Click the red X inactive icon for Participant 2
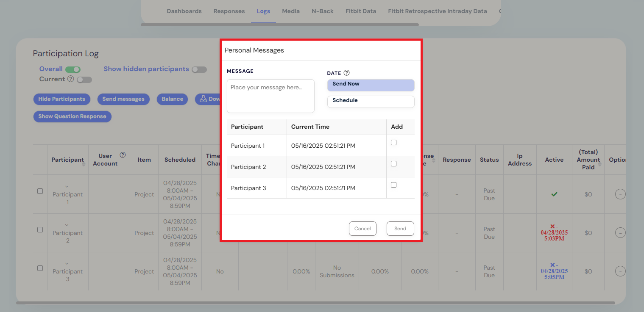This screenshot has width=644, height=312. (x=552, y=226)
